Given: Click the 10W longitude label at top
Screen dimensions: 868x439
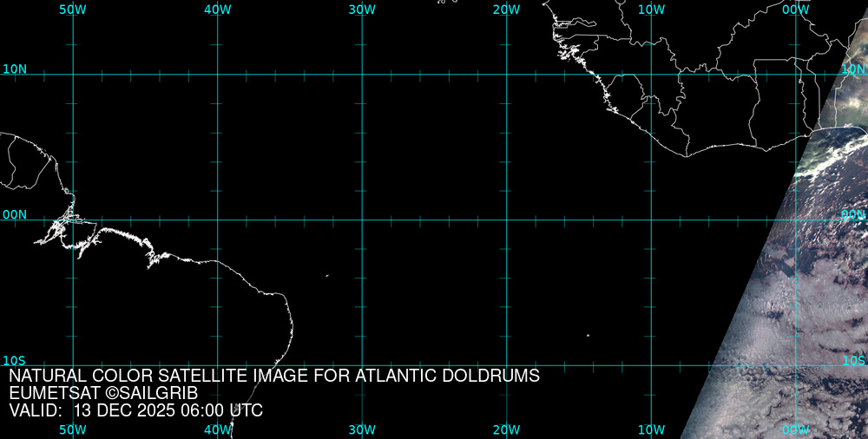Looking at the screenshot, I should click(x=651, y=10).
